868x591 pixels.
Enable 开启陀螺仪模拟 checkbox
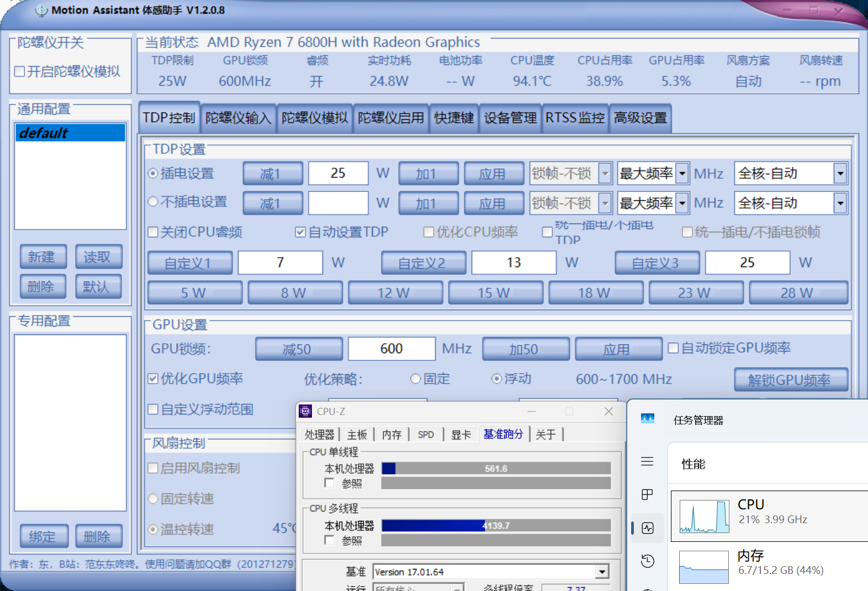19,71
